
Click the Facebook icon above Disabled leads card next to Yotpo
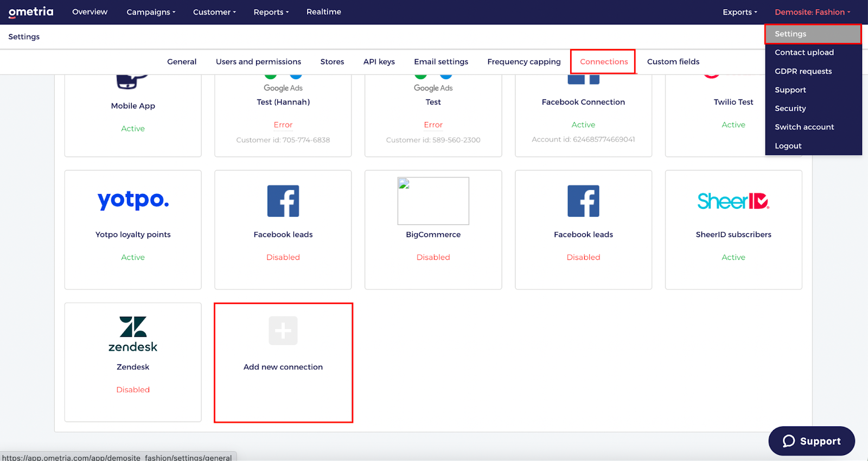[x=283, y=201]
